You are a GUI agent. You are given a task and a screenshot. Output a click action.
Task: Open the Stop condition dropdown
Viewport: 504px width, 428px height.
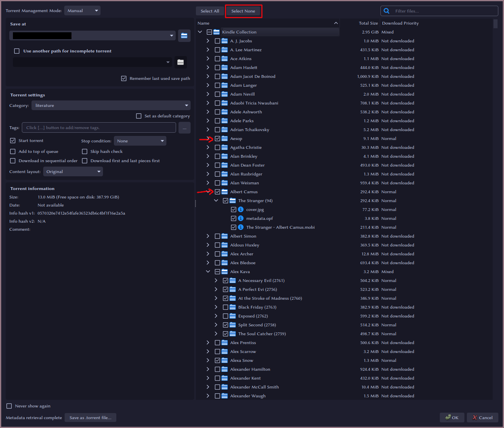140,141
